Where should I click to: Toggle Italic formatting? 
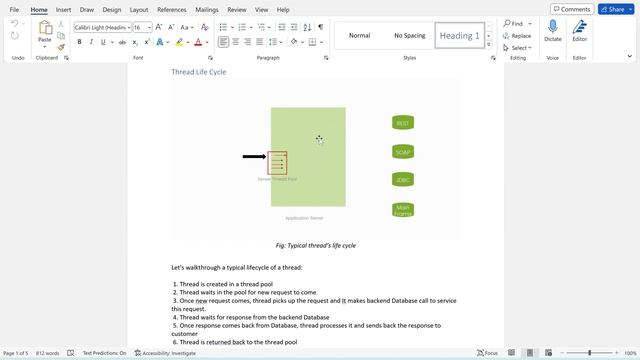coord(91,42)
